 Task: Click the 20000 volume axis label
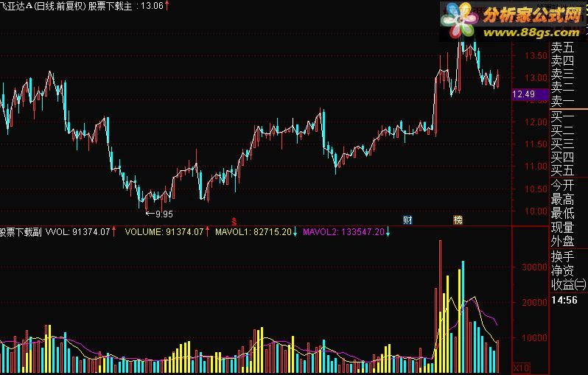click(x=534, y=303)
